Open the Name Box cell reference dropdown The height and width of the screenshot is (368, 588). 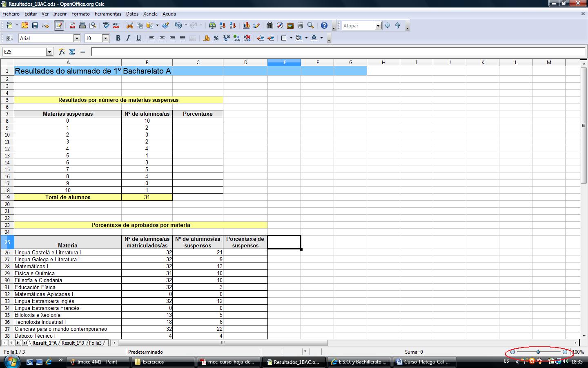[49, 52]
